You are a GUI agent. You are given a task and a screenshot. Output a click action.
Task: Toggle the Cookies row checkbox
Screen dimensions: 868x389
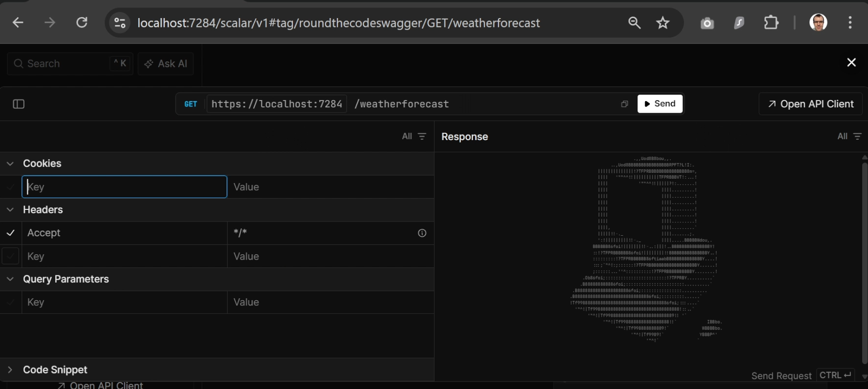tap(11, 187)
